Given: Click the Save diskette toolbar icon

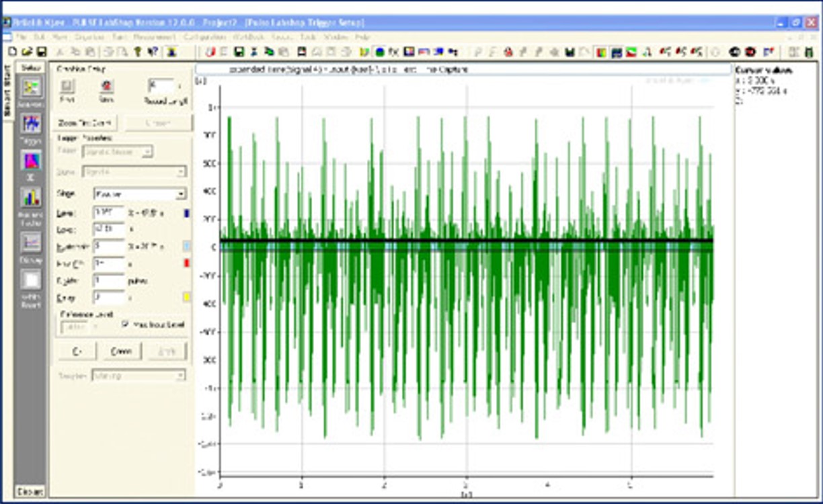Looking at the screenshot, I should pos(40,52).
